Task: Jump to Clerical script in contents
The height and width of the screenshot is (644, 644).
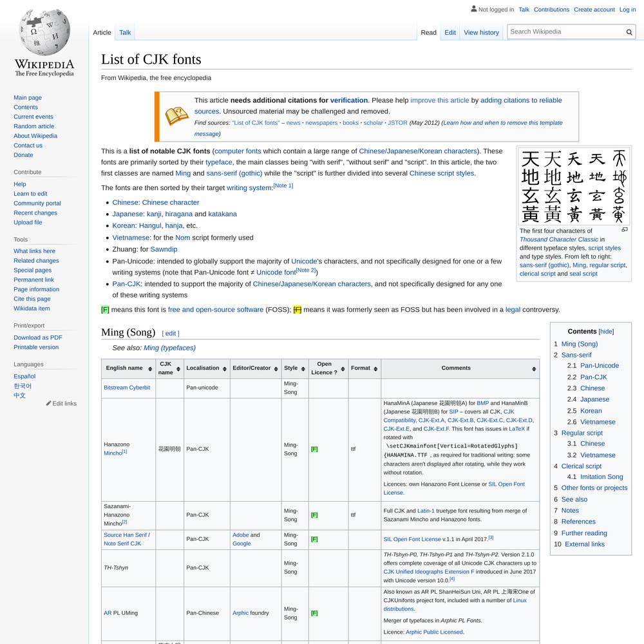Action: point(581,466)
